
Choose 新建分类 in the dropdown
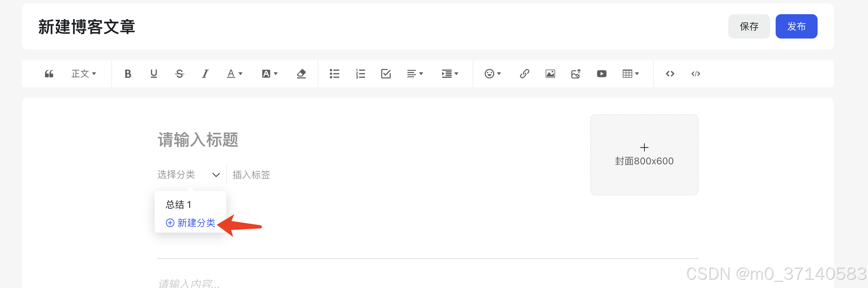point(190,223)
